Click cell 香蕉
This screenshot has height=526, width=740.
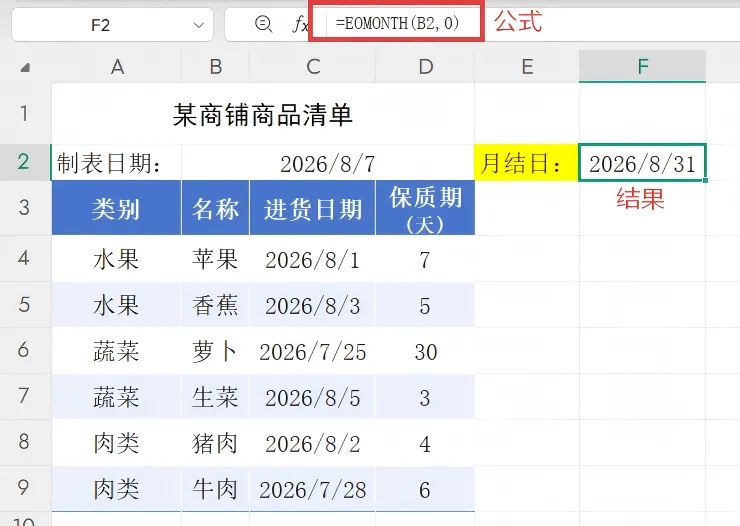(216, 305)
